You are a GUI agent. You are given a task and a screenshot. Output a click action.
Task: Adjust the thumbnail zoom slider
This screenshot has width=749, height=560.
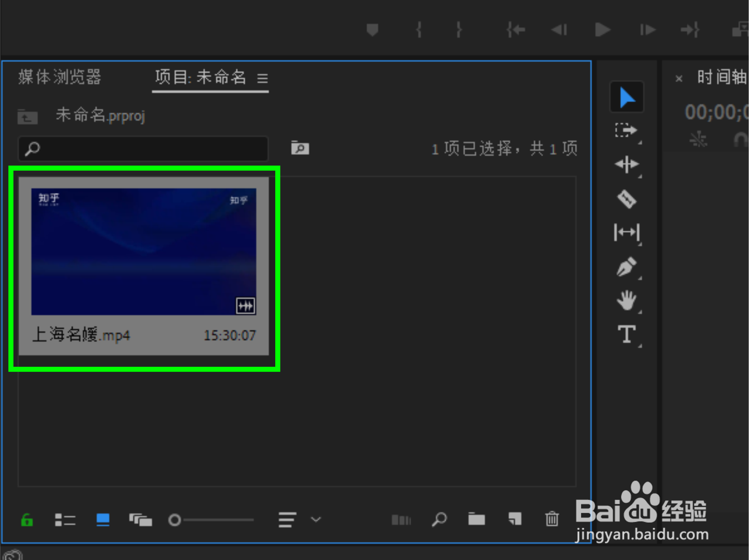tap(175, 520)
